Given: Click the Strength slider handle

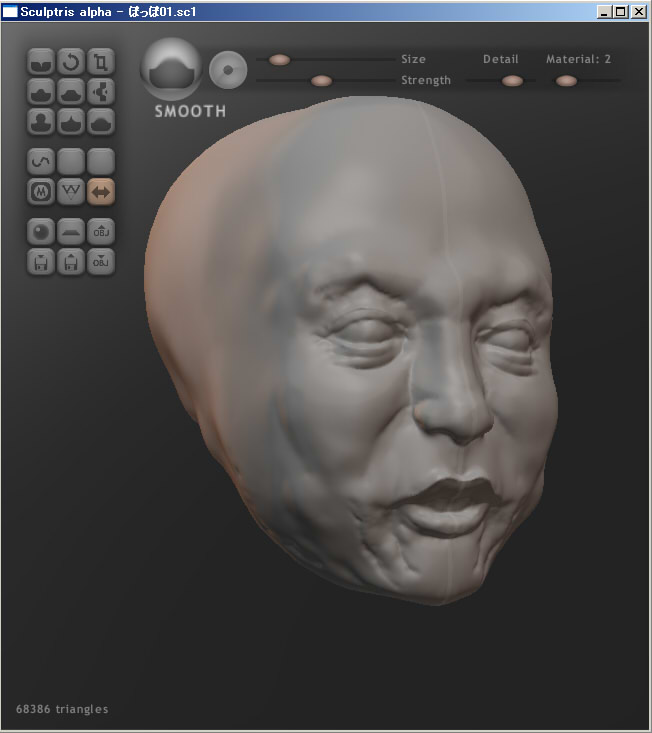Looking at the screenshot, I should click(321, 81).
